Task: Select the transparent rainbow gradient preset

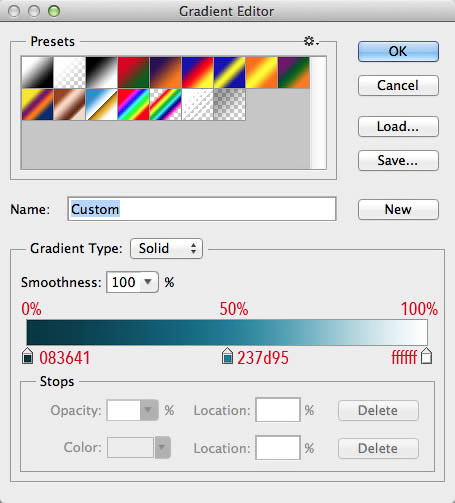Action: pyautogui.click(x=166, y=104)
